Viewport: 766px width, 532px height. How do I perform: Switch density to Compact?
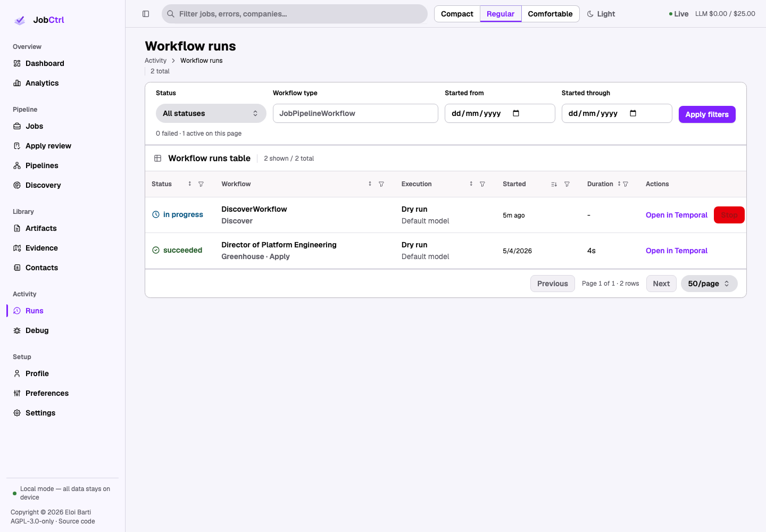(457, 14)
